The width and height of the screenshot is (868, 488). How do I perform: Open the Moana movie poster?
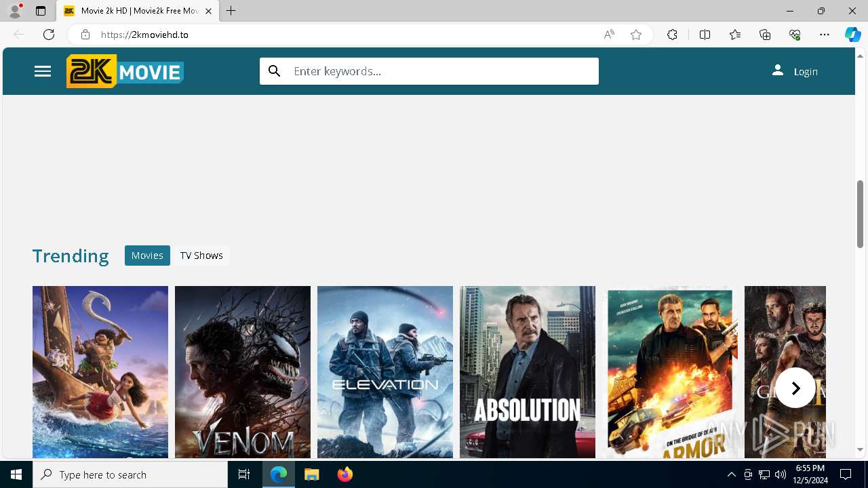pyautogui.click(x=100, y=372)
